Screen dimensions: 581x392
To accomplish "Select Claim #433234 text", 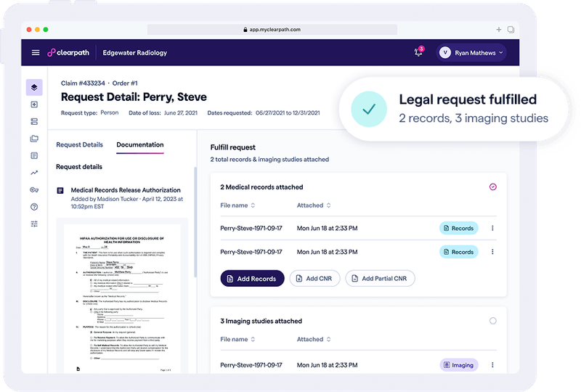I will pyautogui.click(x=83, y=83).
